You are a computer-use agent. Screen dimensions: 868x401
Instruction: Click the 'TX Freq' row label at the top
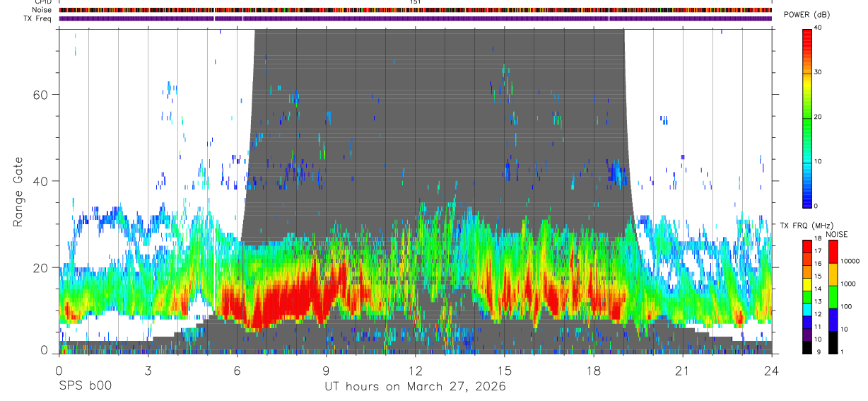click(37, 18)
